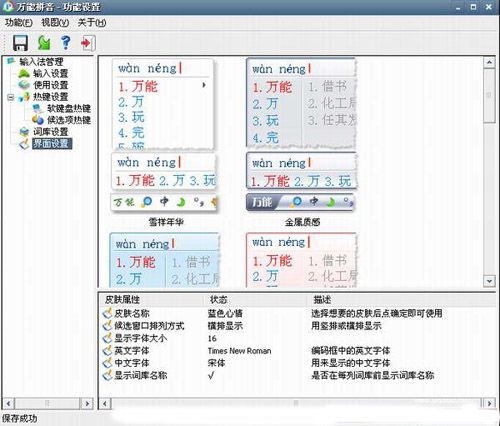Screen dimensions: 500x426
Task: Click the green restore toolbar icon
Action: click(x=44, y=43)
